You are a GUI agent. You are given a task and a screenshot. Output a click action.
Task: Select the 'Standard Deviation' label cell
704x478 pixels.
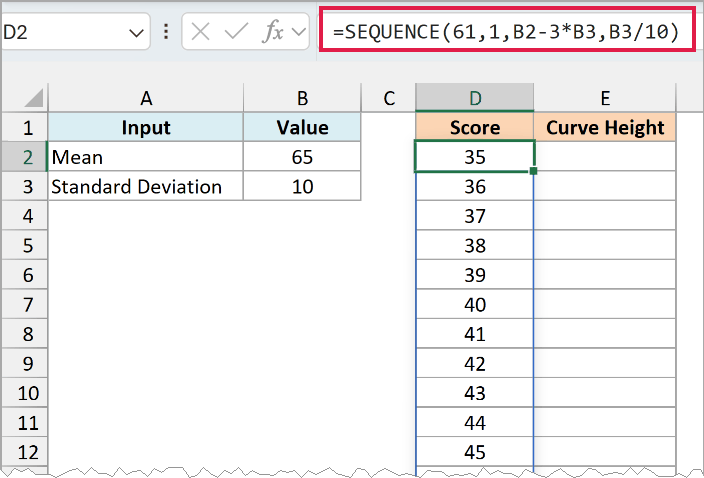coord(146,186)
